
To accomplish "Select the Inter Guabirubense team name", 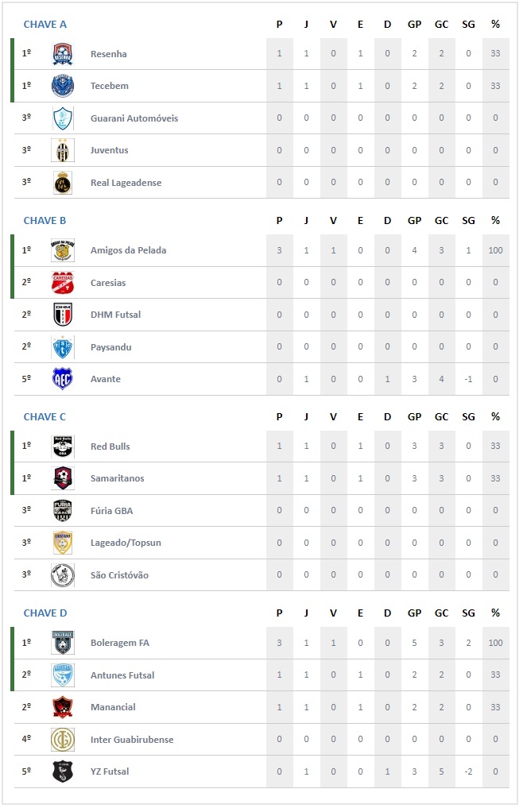I will coord(132,740).
